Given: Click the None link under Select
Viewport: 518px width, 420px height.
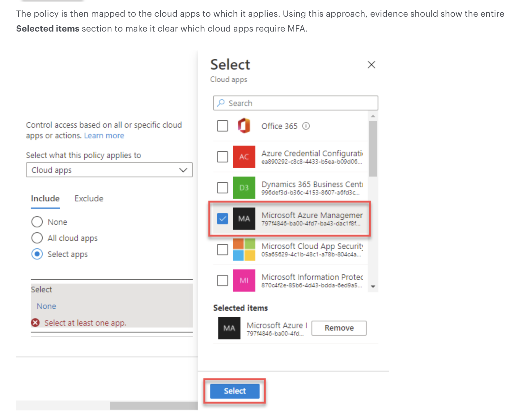Looking at the screenshot, I should tap(46, 306).
